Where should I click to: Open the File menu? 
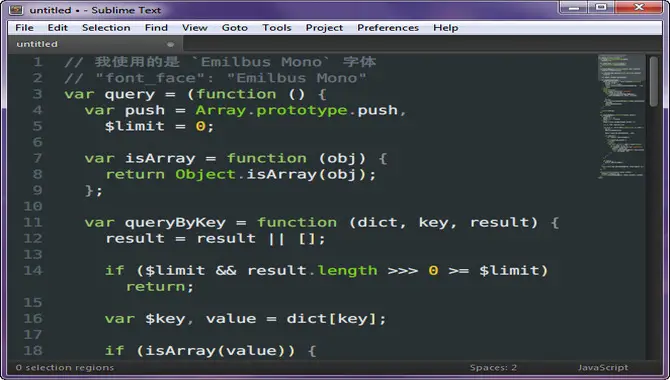click(24, 27)
